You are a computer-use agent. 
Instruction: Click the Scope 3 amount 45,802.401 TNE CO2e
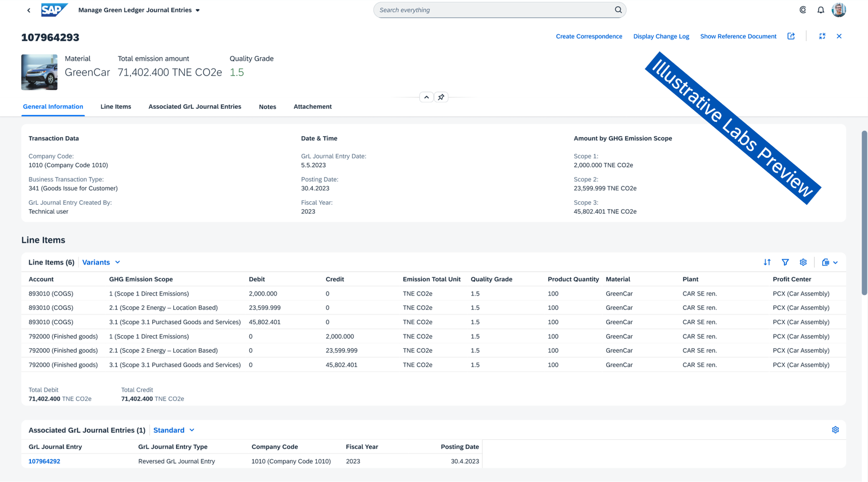[x=605, y=212]
